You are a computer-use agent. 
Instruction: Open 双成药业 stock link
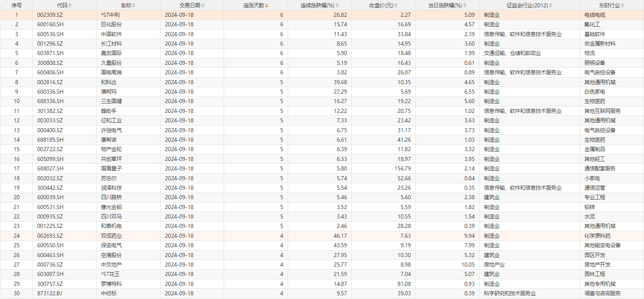click(111, 236)
